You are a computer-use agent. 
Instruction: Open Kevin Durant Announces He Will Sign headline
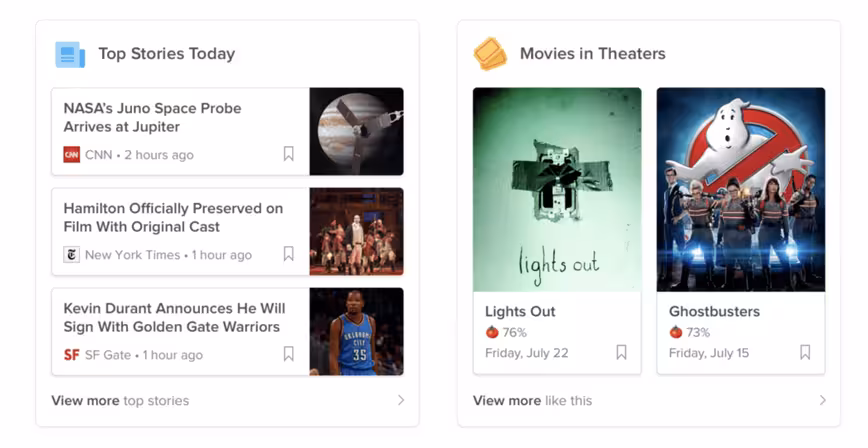coord(174,317)
